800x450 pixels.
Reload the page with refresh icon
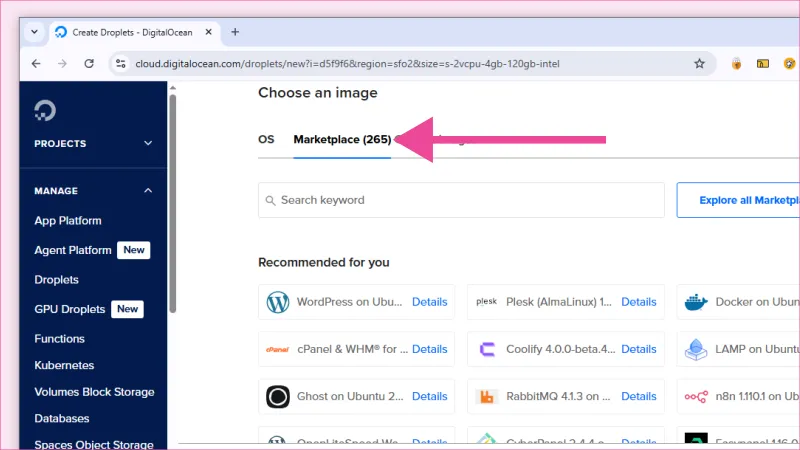click(x=89, y=64)
